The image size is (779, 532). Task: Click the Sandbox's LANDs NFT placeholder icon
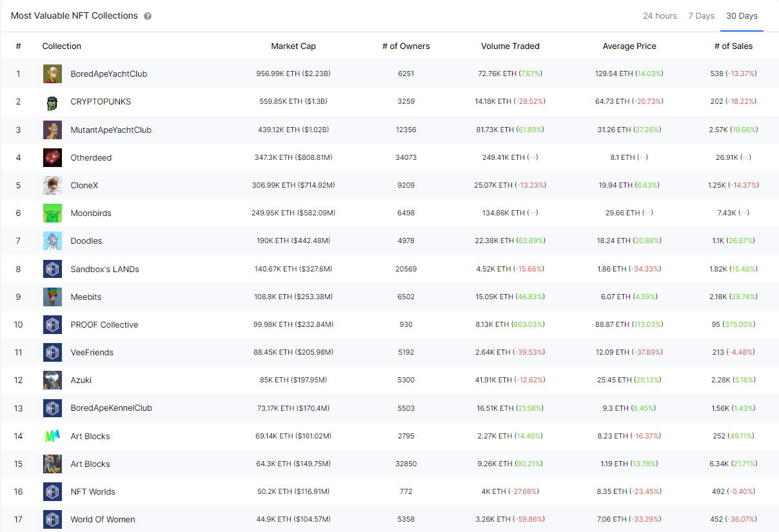pyautogui.click(x=52, y=269)
